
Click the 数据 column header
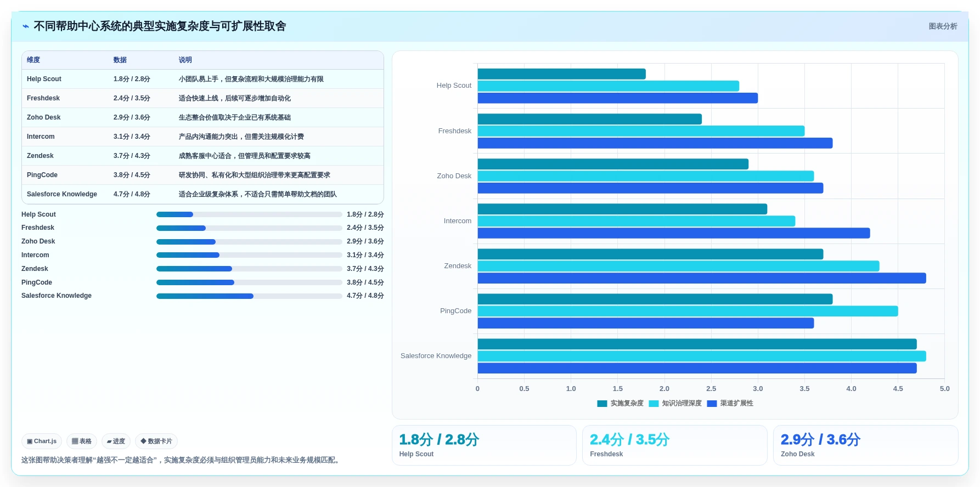[x=120, y=60]
